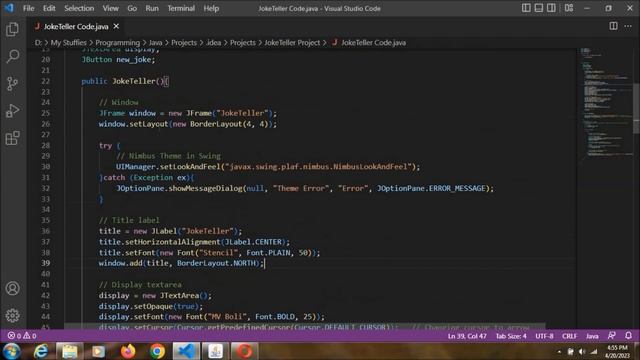
Task: Change encoding via UTF-8
Action: tap(544, 336)
